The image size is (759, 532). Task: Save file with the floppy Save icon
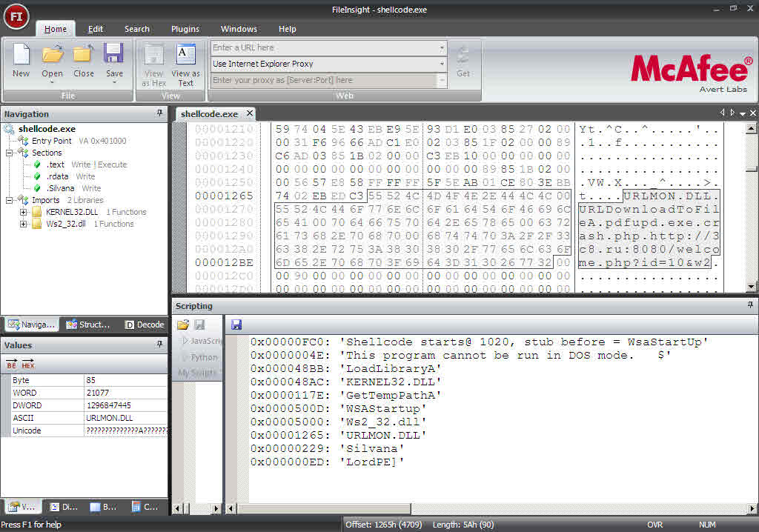114,61
